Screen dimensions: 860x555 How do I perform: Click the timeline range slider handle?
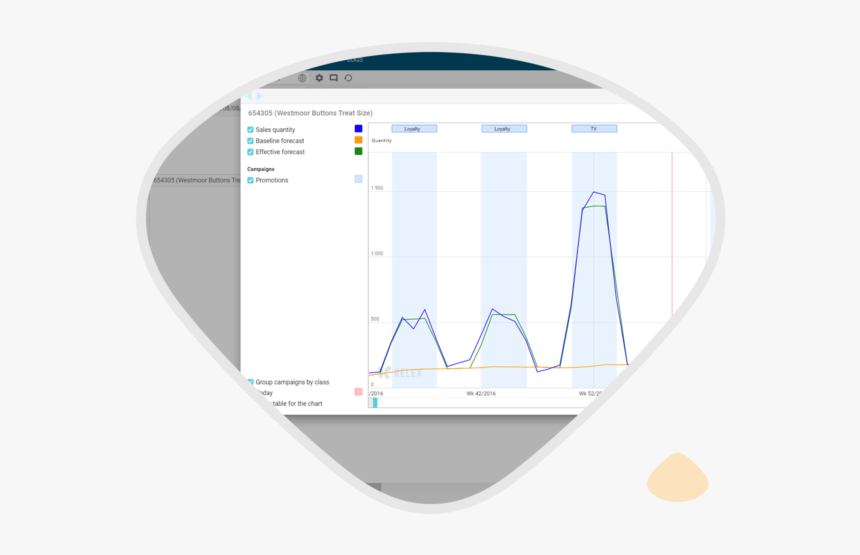(375, 403)
